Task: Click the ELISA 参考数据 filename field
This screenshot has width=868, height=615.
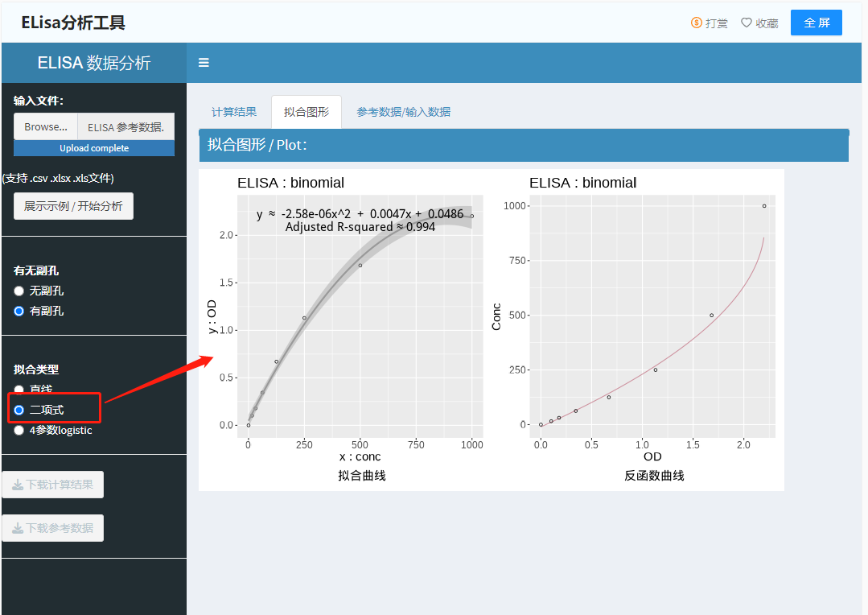Action: [126, 127]
